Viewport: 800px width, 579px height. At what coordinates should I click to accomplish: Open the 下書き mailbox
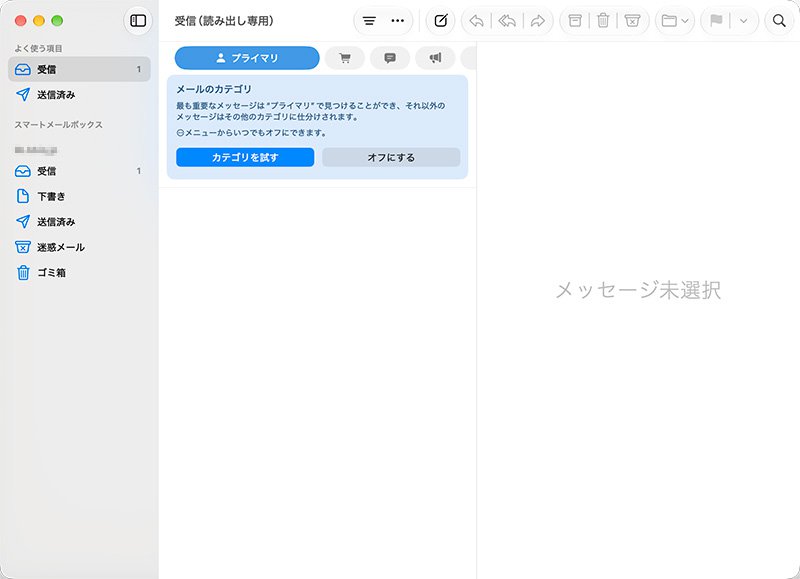click(79, 196)
